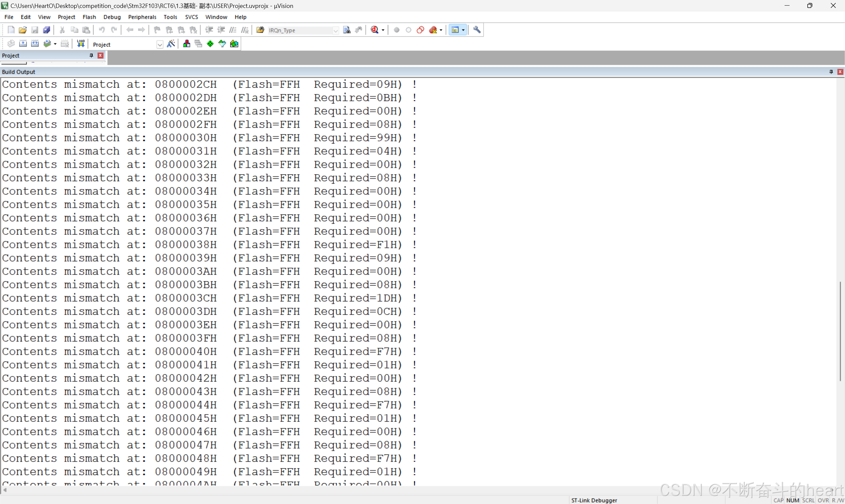
Task: Toggle a bookmark at current line
Action: [x=157, y=30]
